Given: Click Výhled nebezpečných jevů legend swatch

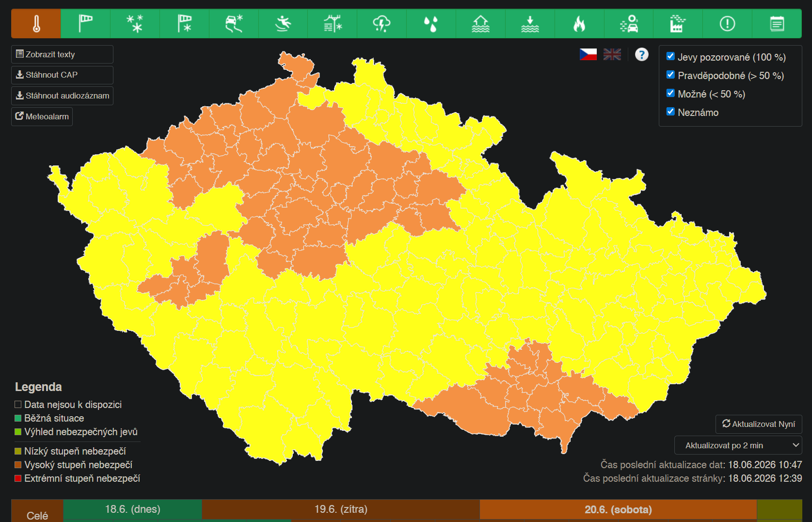Looking at the screenshot, I should pyautogui.click(x=18, y=432).
